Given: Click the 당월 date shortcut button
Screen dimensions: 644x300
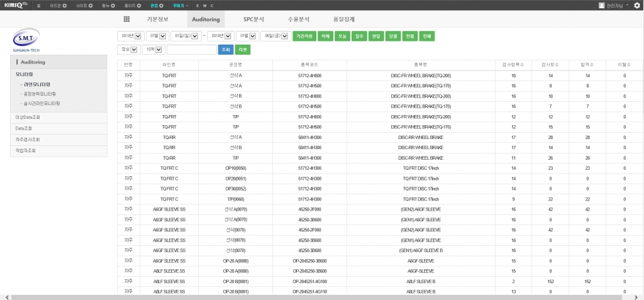Looking at the screenshot, I should 393,36.
